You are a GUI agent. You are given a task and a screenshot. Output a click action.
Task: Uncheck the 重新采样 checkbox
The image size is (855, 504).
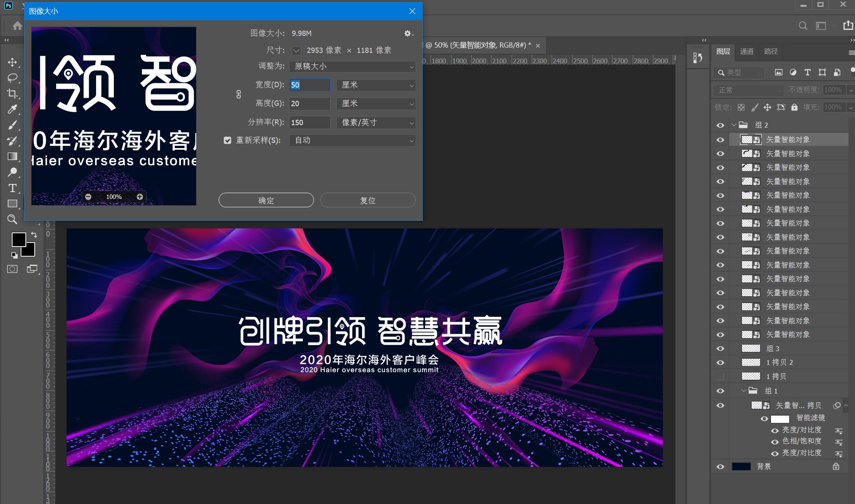pos(228,140)
